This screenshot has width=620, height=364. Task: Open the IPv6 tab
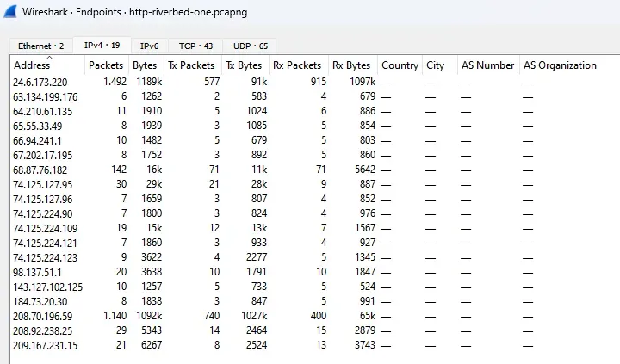pos(150,46)
